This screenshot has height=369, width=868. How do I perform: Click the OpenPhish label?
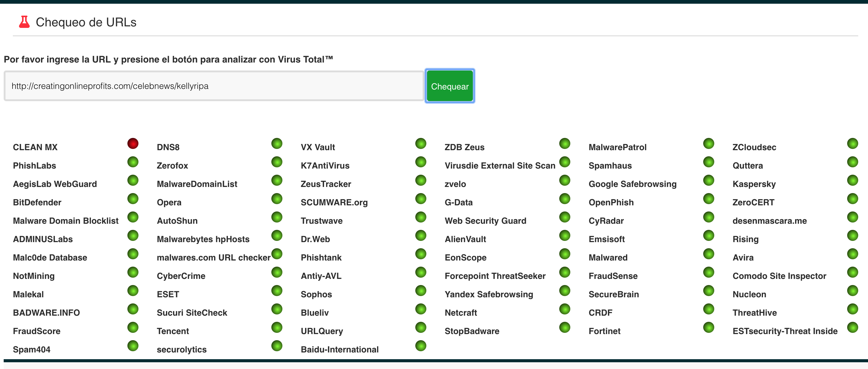(611, 202)
